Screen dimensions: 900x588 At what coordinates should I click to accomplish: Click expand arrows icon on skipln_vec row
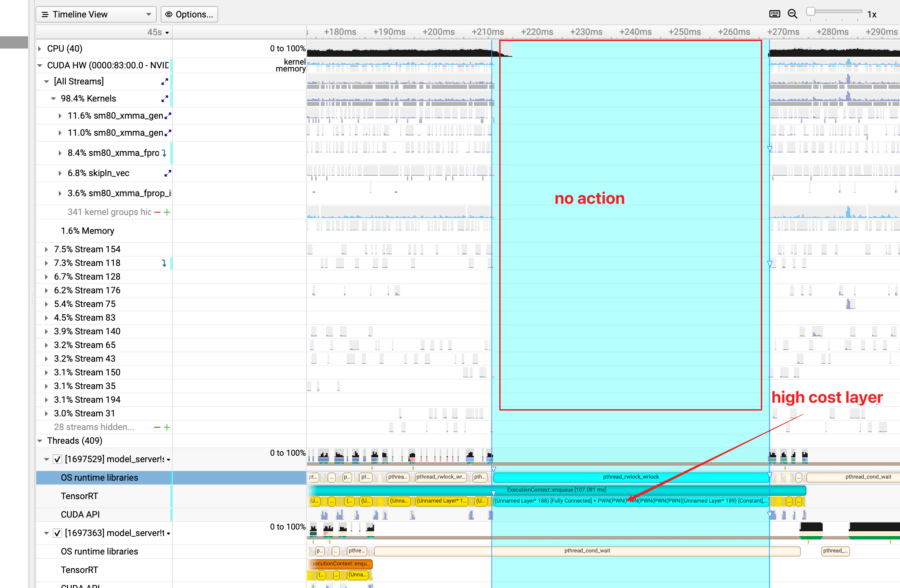(168, 173)
